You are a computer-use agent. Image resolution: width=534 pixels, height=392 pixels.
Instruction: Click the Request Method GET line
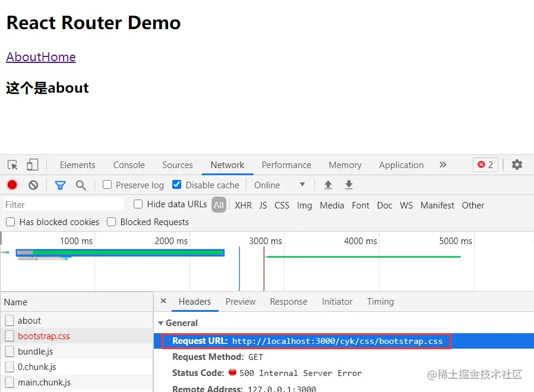pyautogui.click(x=217, y=357)
